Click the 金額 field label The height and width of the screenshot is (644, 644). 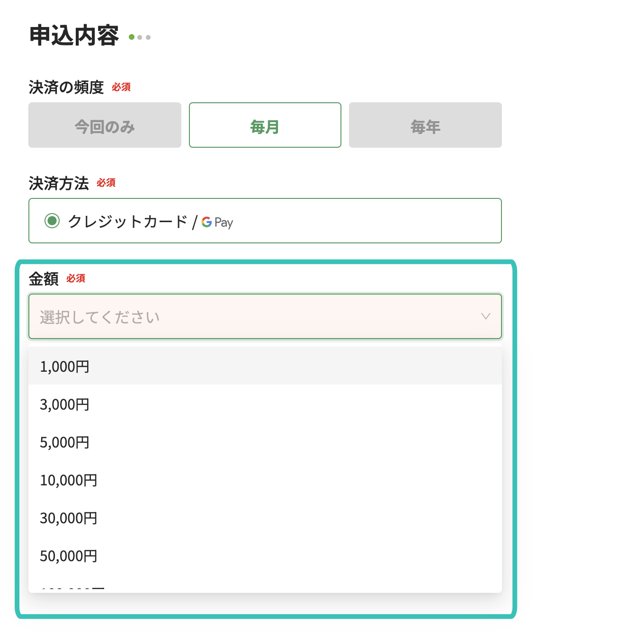coord(44,278)
